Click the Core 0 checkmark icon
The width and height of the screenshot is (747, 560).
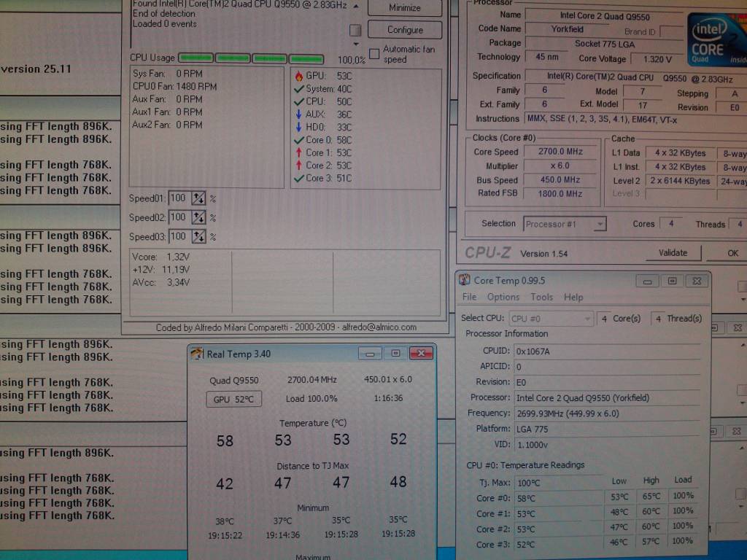(298, 140)
